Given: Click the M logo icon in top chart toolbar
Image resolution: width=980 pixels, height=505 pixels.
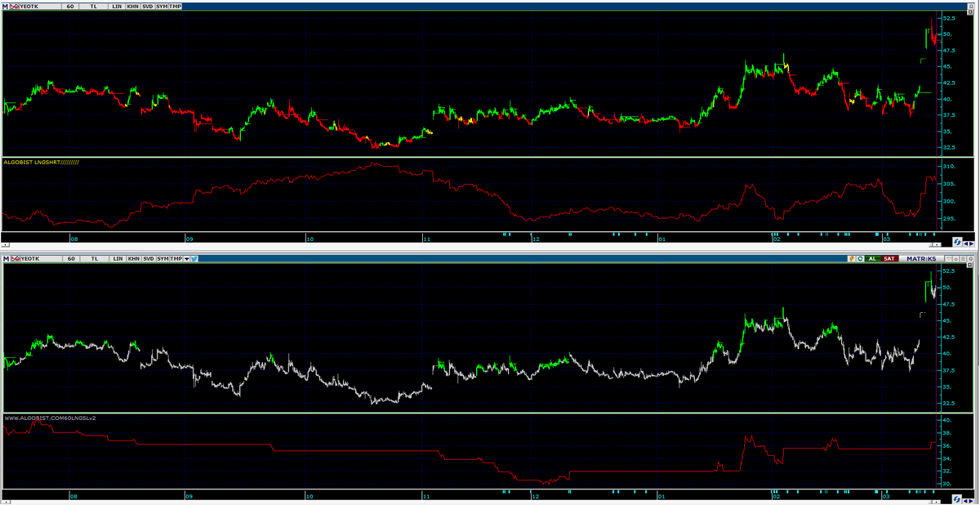Looking at the screenshot, I should (5, 7).
